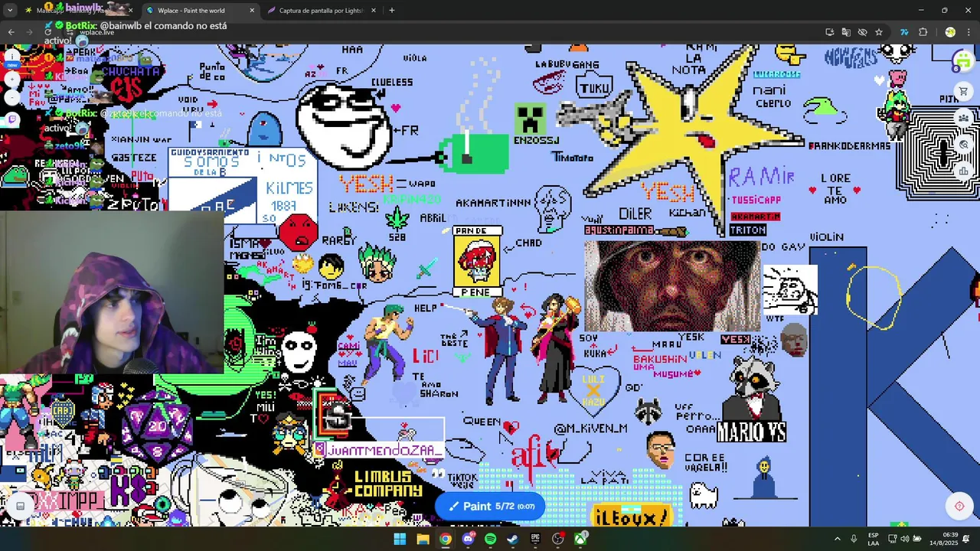Open Steam from the taskbar
Image resolution: width=980 pixels, height=551 pixels.
pyautogui.click(x=513, y=539)
